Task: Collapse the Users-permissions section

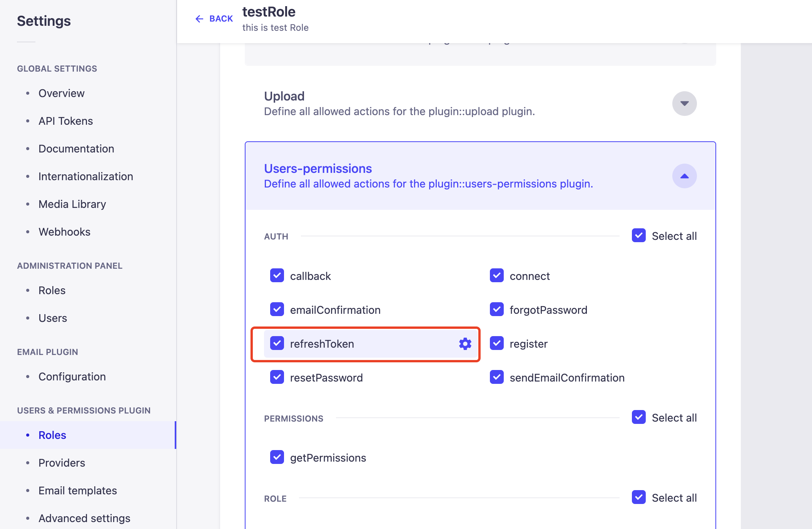Action: pyautogui.click(x=684, y=176)
